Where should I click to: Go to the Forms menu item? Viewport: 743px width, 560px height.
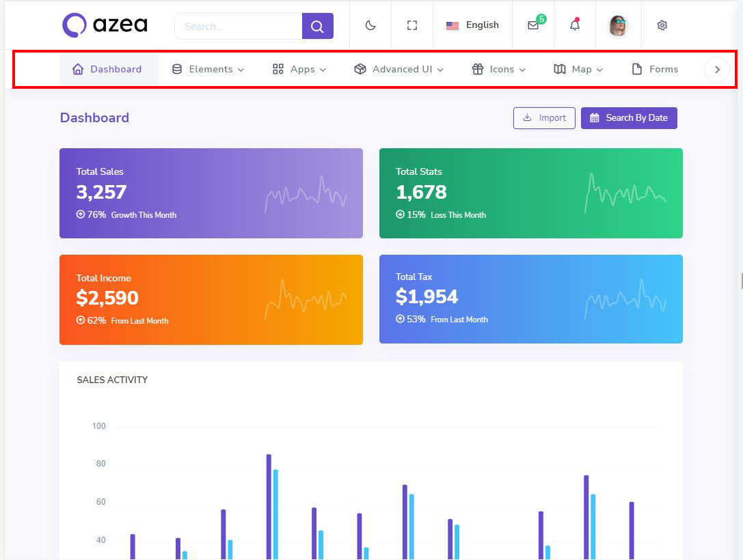[655, 69]
